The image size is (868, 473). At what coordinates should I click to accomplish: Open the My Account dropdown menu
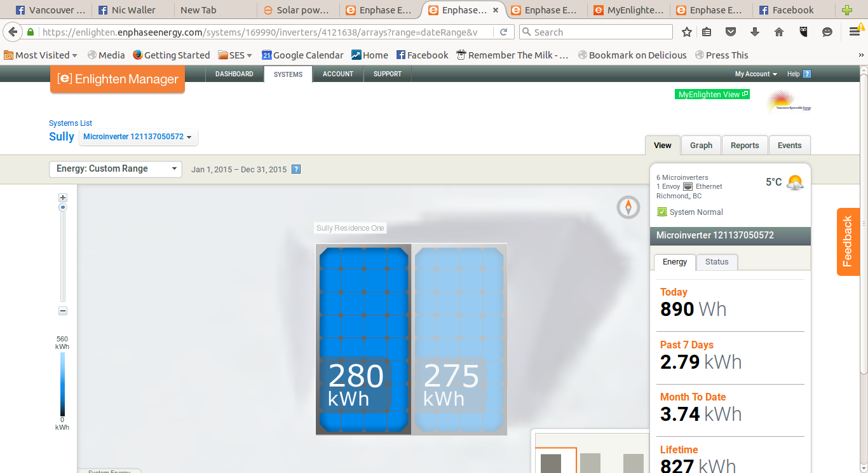[x=756, y=74]
